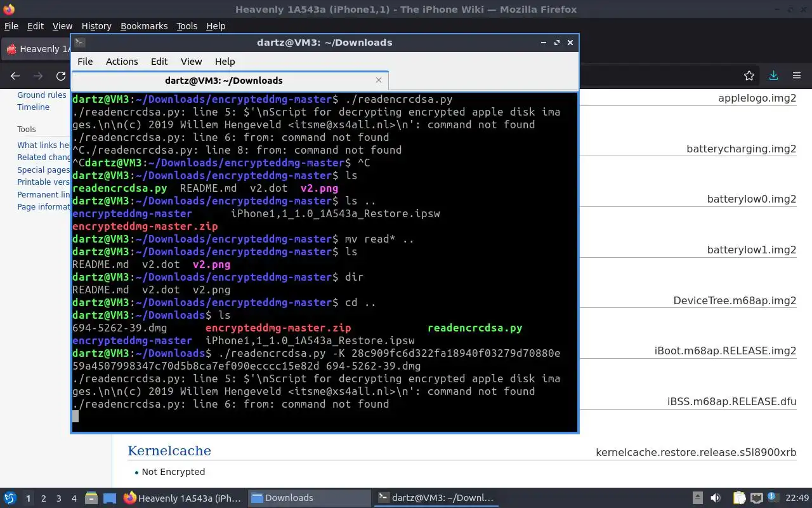Open the update notifier tray icon
Image resolution: width=812 pixels, height=508 pixels.
[x=773, y=498]
